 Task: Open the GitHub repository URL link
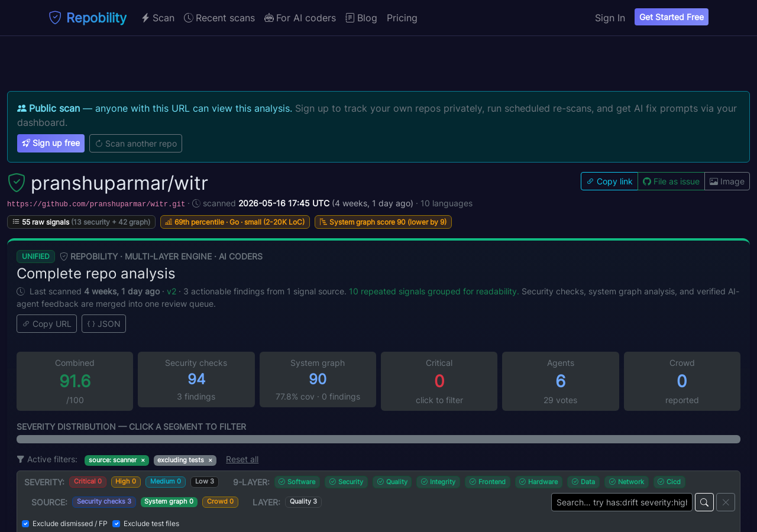(x=96, y=204)
